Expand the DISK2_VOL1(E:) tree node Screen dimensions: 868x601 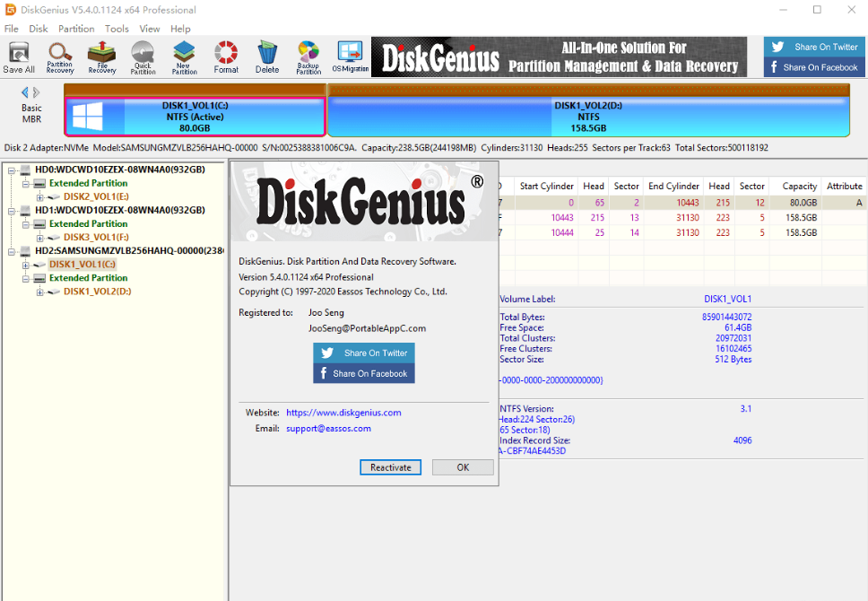[x=40, y=196]
